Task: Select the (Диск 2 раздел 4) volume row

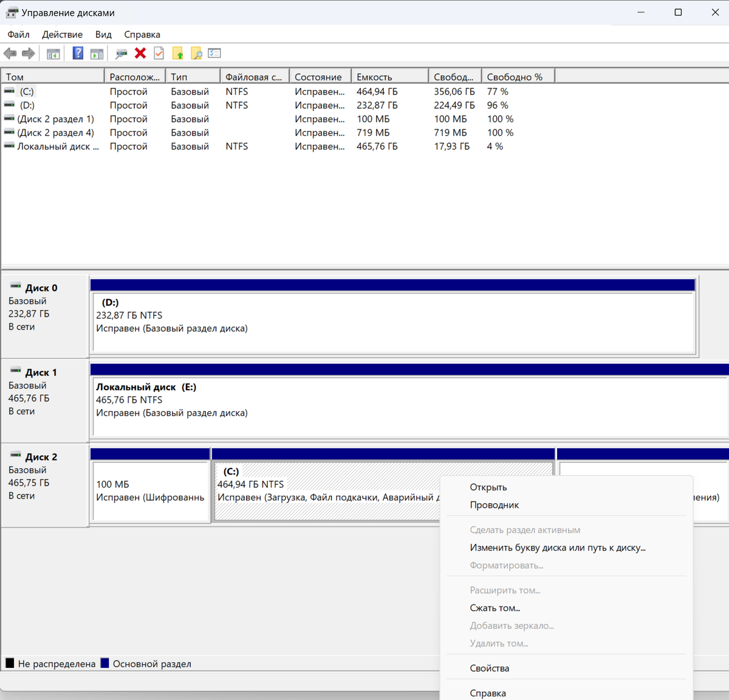Action: point(278,132)
